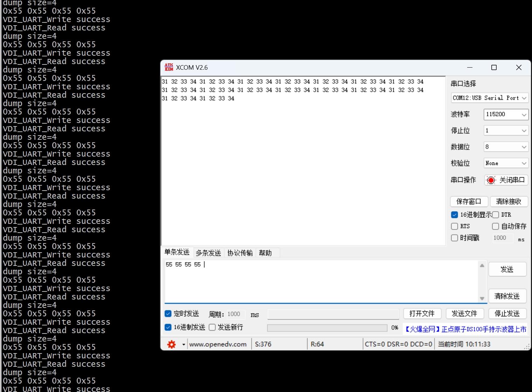
Task: Click the 发送文件 send file button
Action: [464, 314]
